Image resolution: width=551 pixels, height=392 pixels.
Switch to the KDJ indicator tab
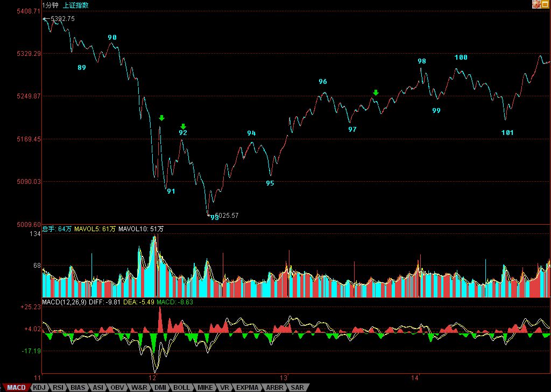[39, 387]
